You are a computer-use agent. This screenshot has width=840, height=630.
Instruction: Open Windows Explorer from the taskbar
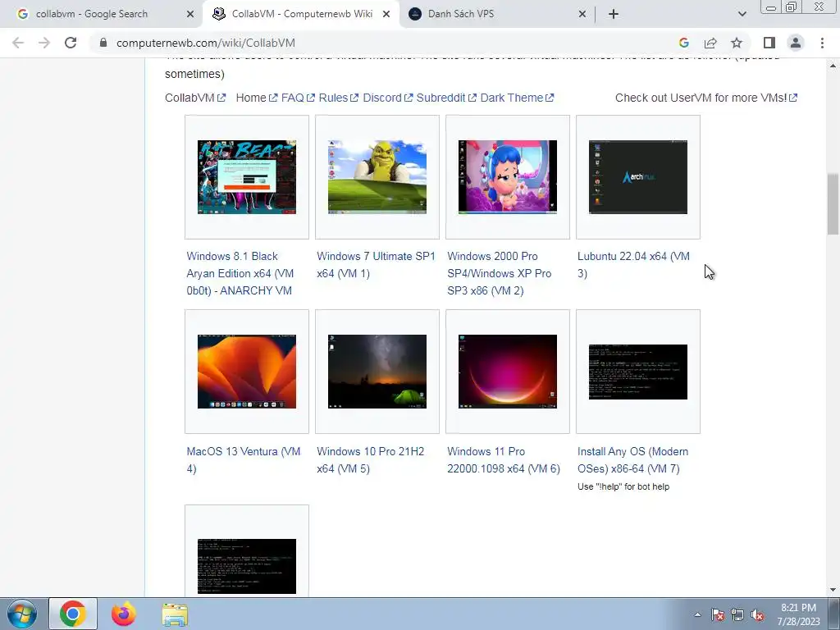coord(175,614)
